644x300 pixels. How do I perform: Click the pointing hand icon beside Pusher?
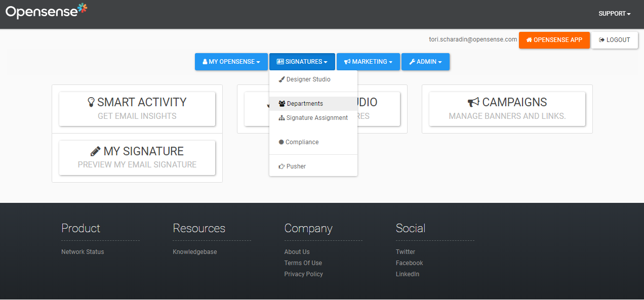pos(281,166)
